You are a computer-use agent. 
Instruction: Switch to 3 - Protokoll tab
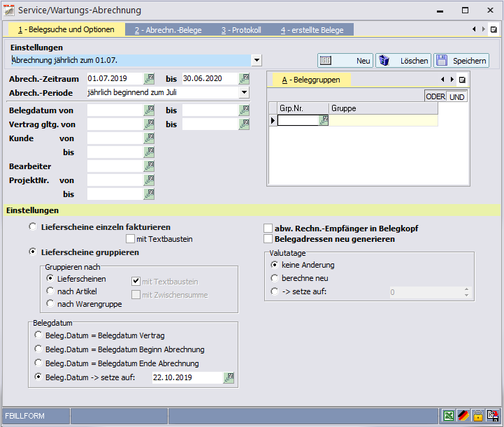point(241,30)
